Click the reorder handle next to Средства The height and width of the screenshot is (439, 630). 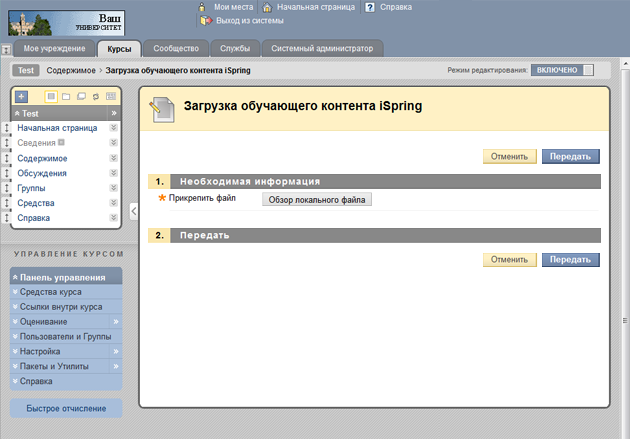tap(6, 203)
